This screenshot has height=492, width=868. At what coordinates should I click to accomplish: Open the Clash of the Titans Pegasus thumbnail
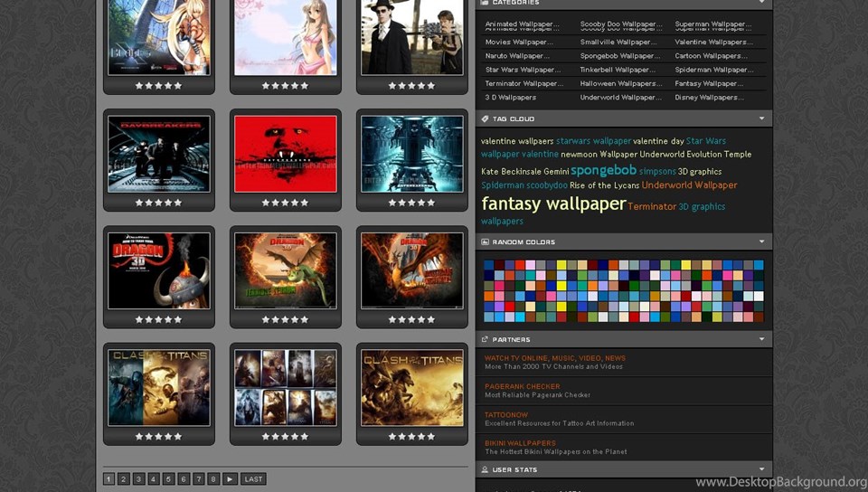pyautogui.click(x=412, y=387)
